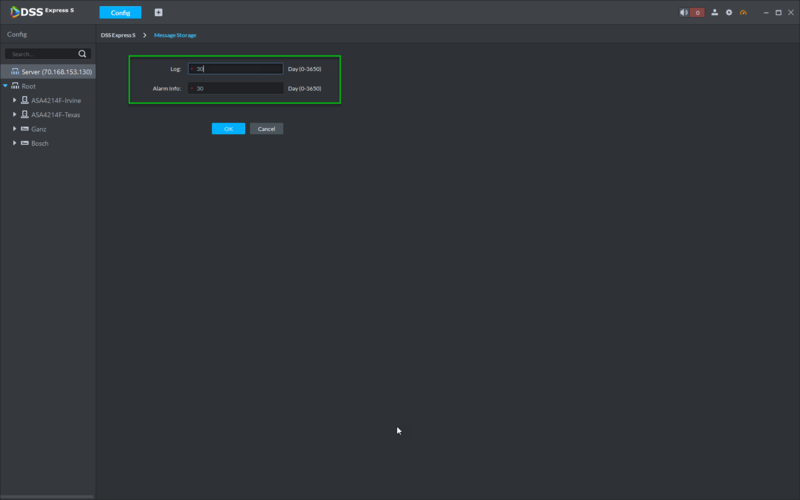Switch to the Config tab
Image resolution: width=800 pixels, height=500 pixels.
coord(120,12)
